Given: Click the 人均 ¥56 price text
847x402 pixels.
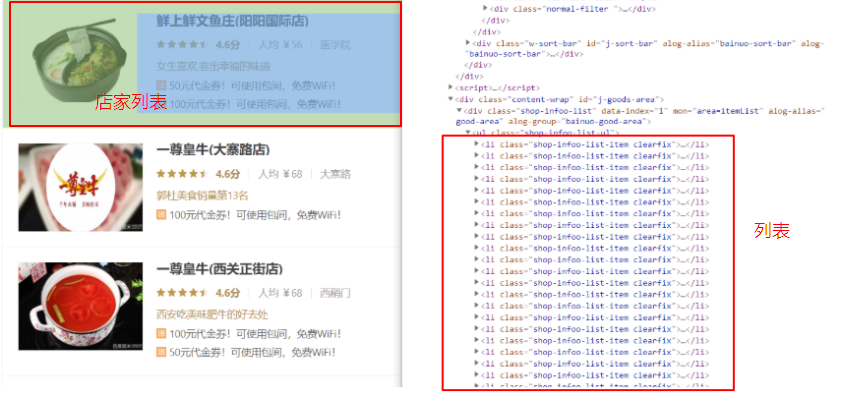Looking at the screenshot, I should pyautogui.click(x=280, y=44).
